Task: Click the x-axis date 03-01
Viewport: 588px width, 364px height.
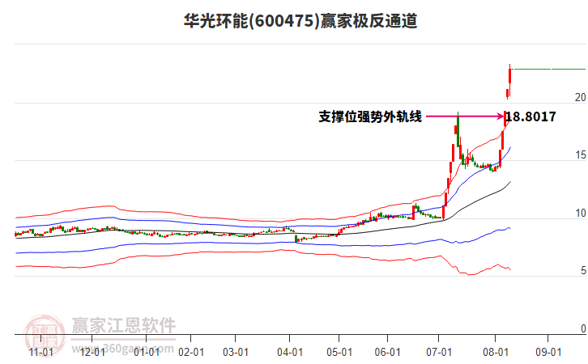Action: [236, 352]
